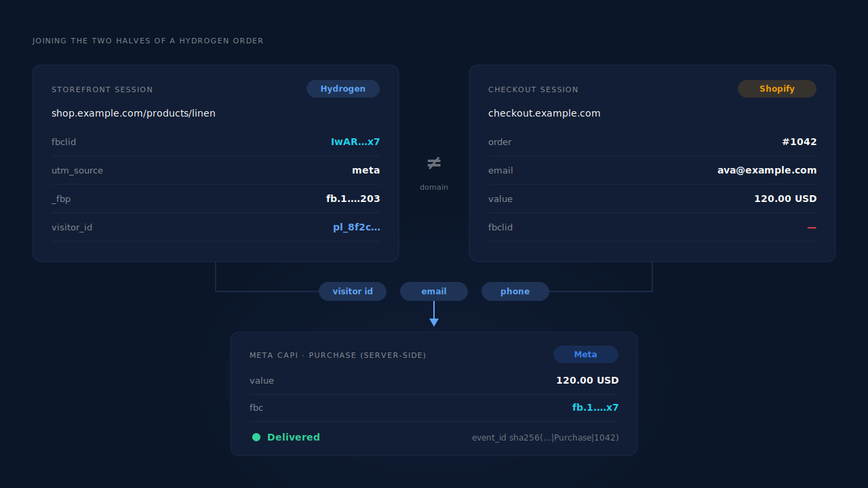The image size is (868, 488).
Task: Choose the email join-key pill
Action: (x=434, y=291)
